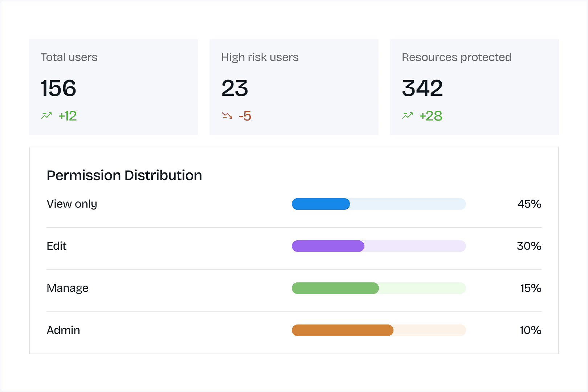Click the "156" total users value
Screen dimensions: 588x392
pyautogui.click(x=58, y=88)
